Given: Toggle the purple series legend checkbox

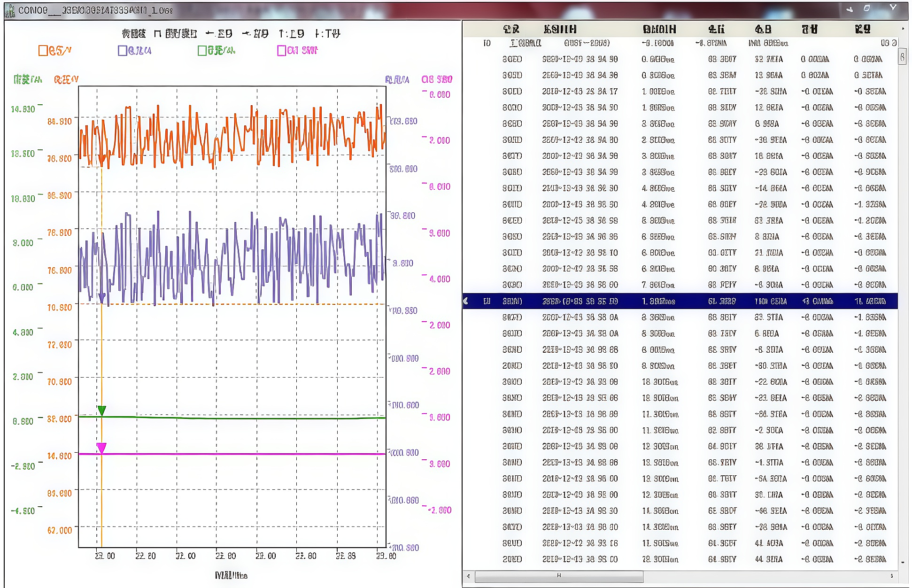Looking at the screenshot, I should [x=123, y=51].
